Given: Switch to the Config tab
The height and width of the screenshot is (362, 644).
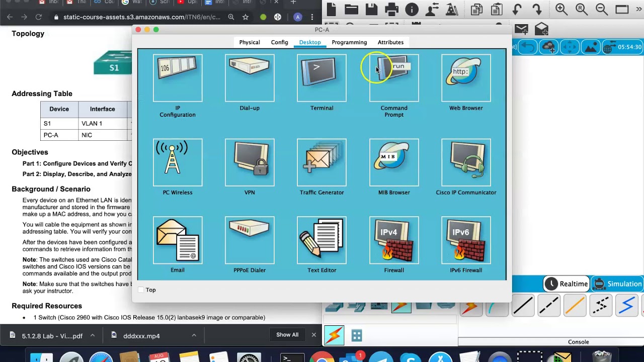Looking at the screenshot, I should pyautogui.click(x=280, y=42).
